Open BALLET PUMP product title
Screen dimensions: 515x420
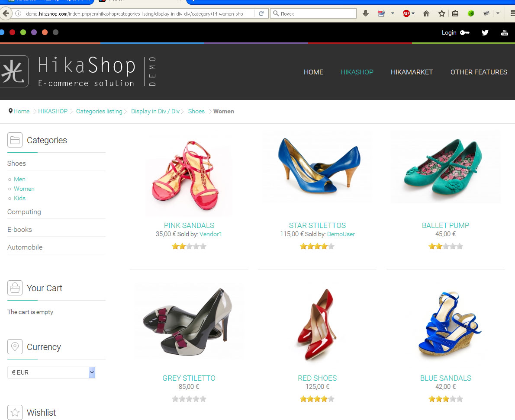445,225
